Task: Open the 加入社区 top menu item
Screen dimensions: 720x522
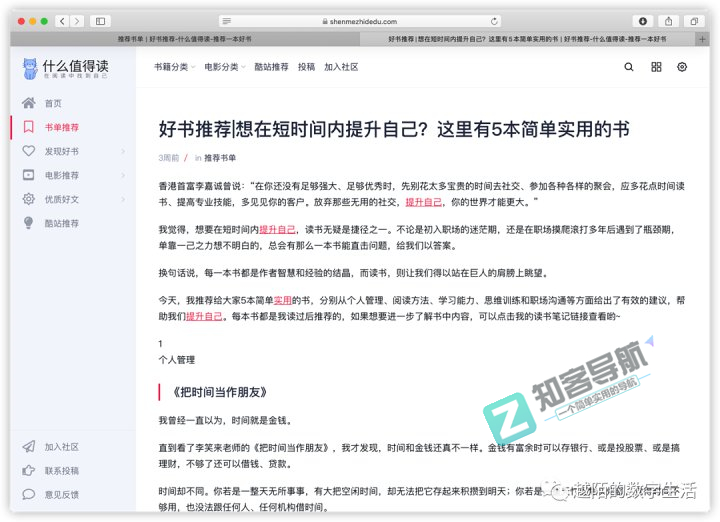Action: click(x=341, y=67)
